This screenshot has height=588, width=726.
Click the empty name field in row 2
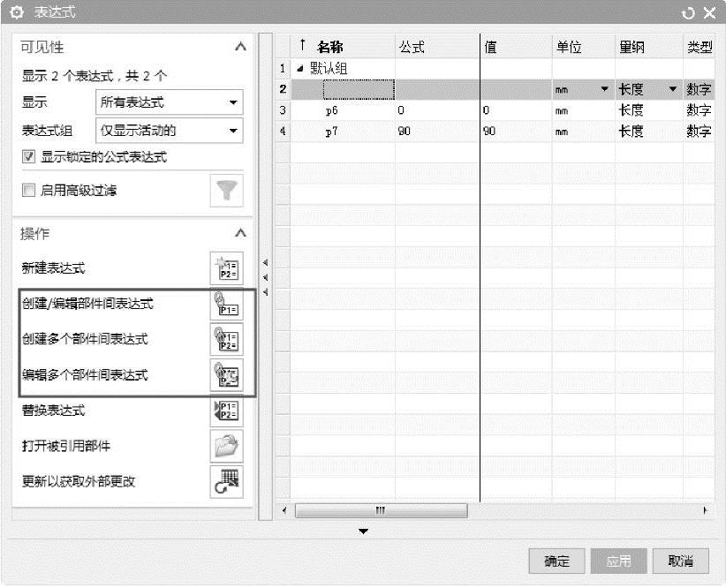pos(359,89)
